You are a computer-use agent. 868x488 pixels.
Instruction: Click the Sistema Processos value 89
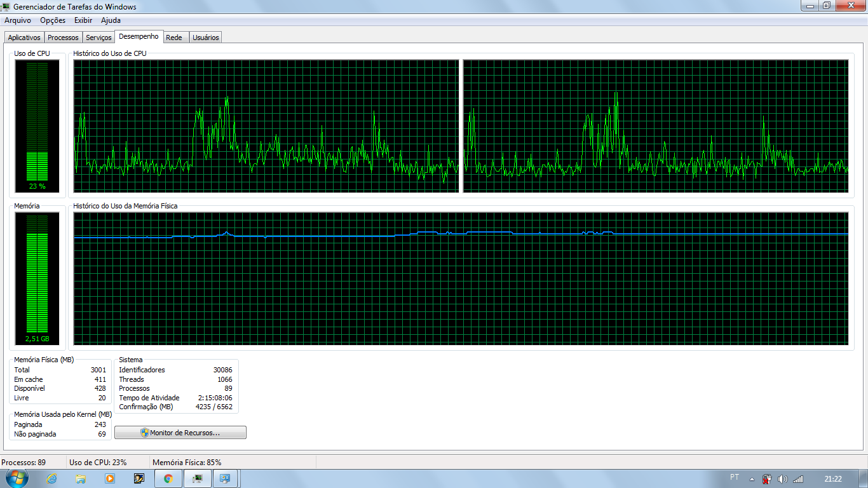[x=229, y=388]
